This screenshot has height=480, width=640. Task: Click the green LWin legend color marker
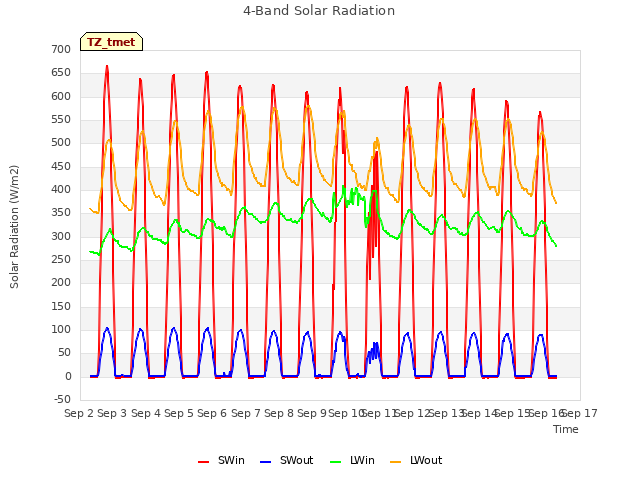[336, 462]
